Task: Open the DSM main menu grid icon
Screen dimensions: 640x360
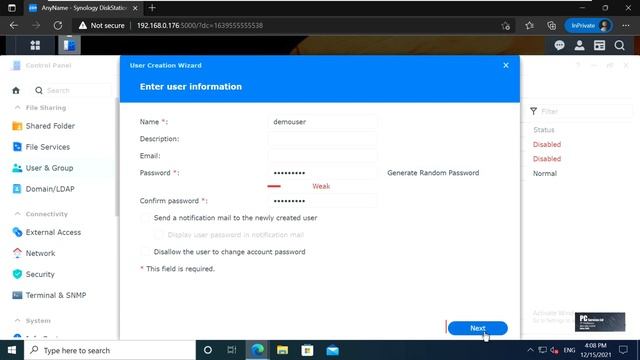Action: [x=35, y=45]
